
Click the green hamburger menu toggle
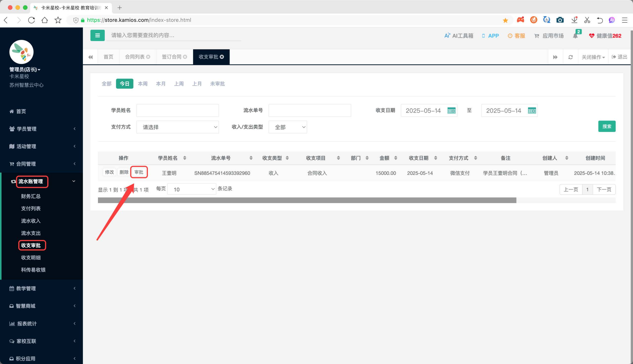tap(97, 36)
